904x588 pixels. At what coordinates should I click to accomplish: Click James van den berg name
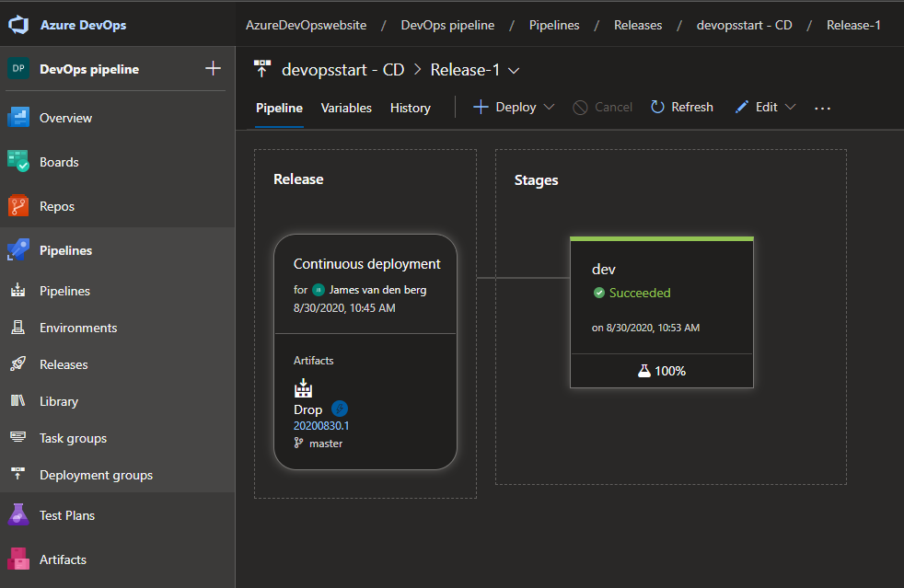click(x=377, y=289)
